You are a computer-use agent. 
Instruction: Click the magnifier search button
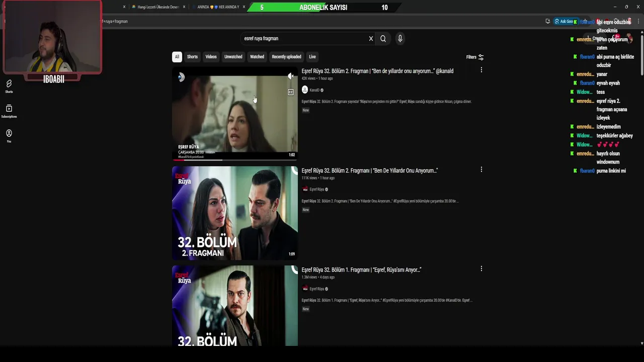click(x=383, y=39)
